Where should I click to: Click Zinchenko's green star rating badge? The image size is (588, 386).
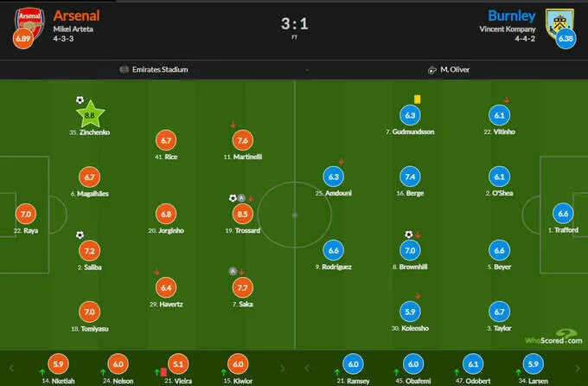click(90, 114)
